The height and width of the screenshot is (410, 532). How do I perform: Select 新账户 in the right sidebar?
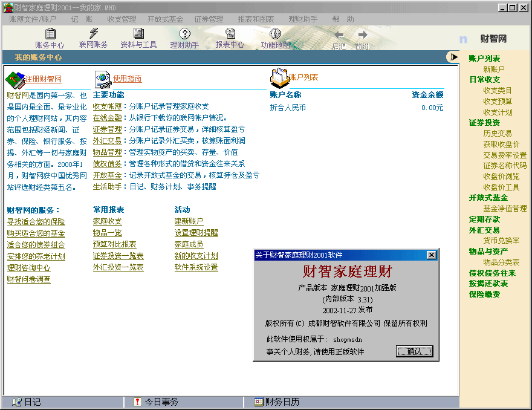tap(493, 70)
